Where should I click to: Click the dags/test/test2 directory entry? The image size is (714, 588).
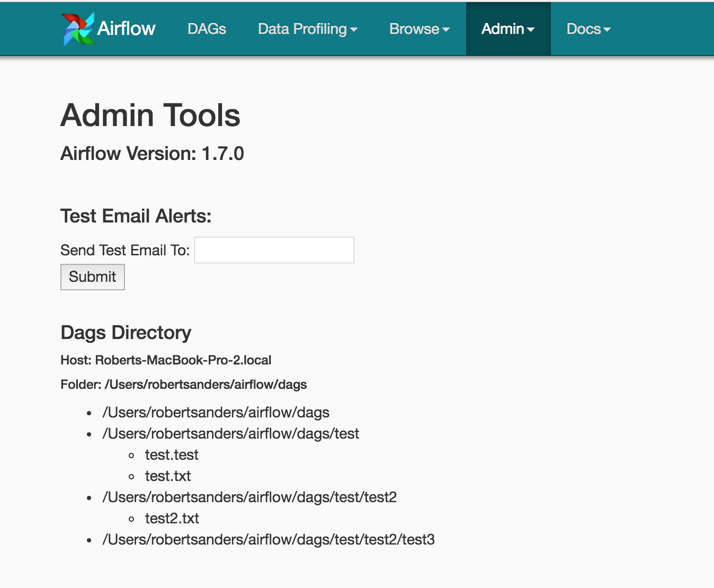point(249,497)
